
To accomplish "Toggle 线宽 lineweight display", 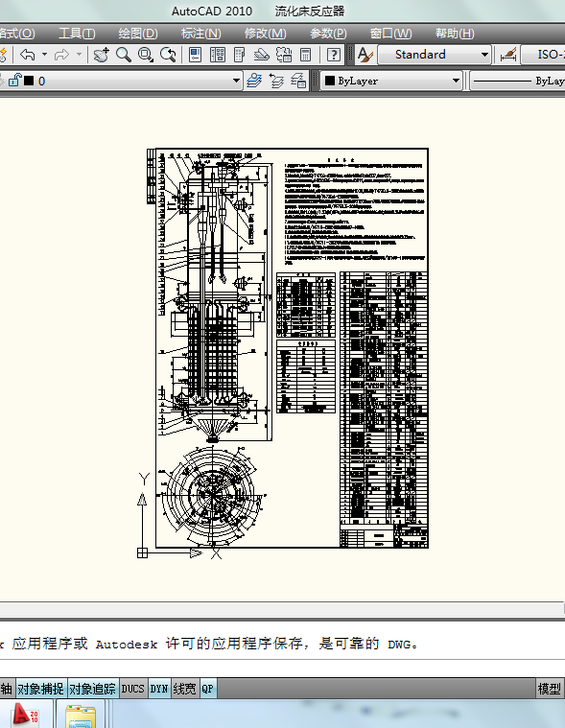I will click(x=185, y=689).
